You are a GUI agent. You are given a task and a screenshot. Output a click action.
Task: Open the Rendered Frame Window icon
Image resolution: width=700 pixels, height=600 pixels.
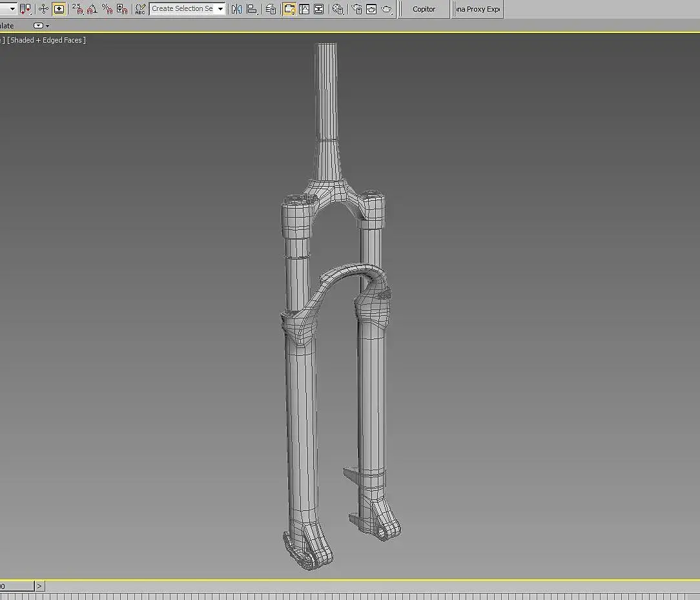(x=371, y=9)
